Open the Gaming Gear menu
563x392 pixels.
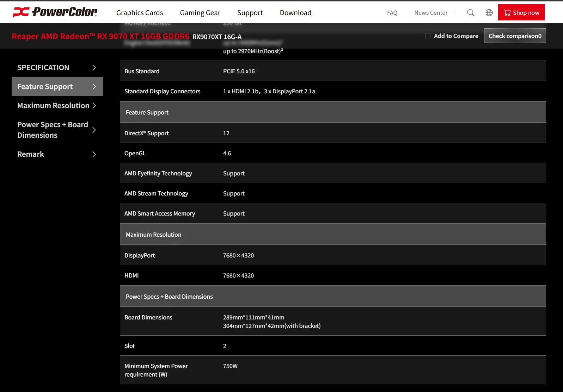(x=200, y=13)
